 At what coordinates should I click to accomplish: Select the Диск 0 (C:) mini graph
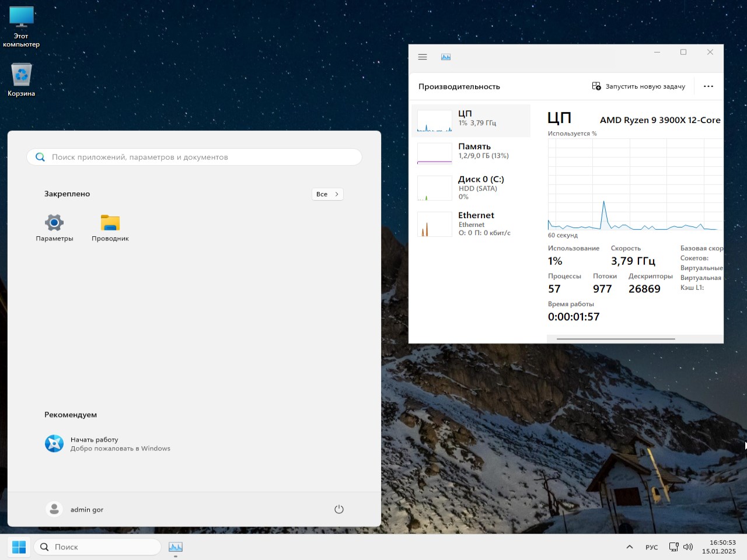pyautogui.click(x=435, y=188)
